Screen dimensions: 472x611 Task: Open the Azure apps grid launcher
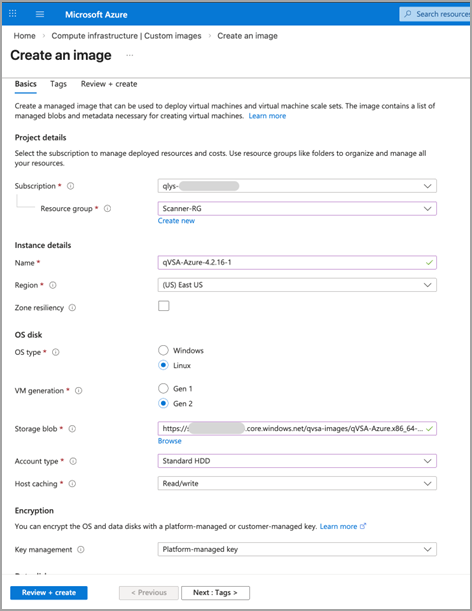pos(12,14)
